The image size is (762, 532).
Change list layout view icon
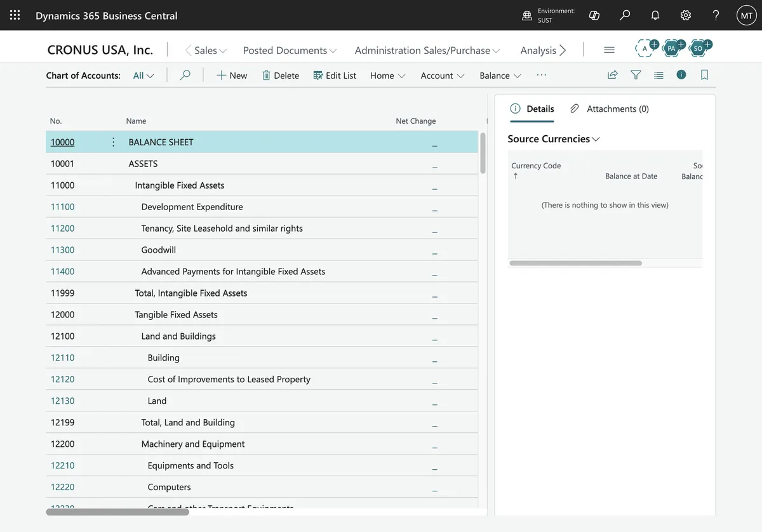[658, 75]
